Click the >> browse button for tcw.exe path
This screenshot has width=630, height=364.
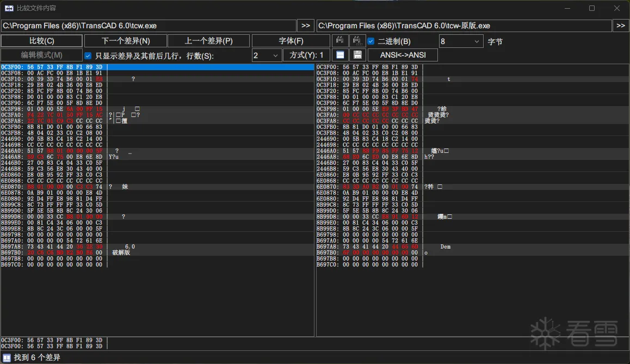tap(306, 26)
